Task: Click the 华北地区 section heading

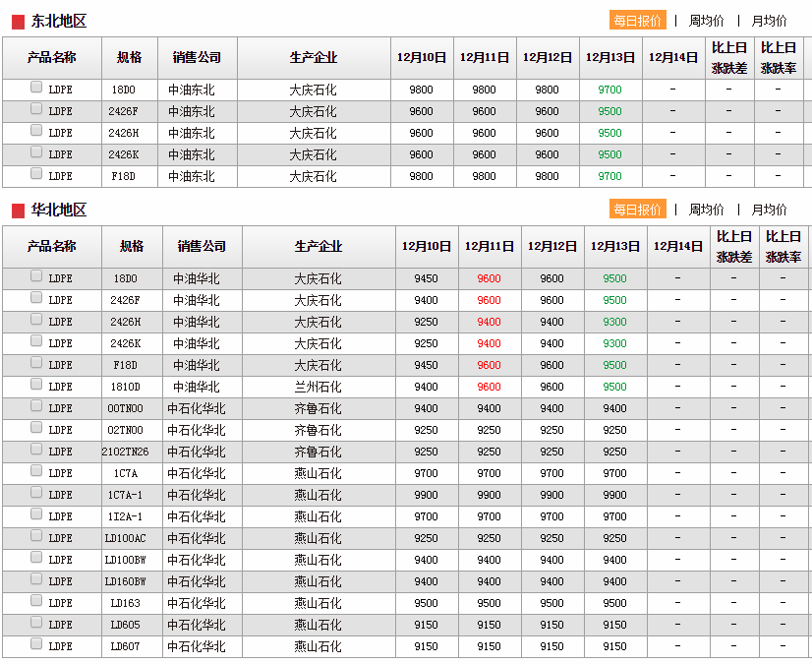Action: (59, 210)
